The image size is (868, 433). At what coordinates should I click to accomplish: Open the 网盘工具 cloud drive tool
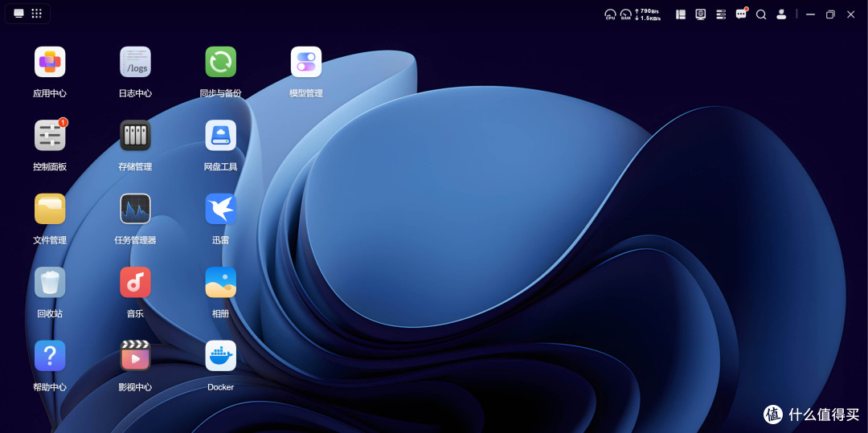[220, 136]
